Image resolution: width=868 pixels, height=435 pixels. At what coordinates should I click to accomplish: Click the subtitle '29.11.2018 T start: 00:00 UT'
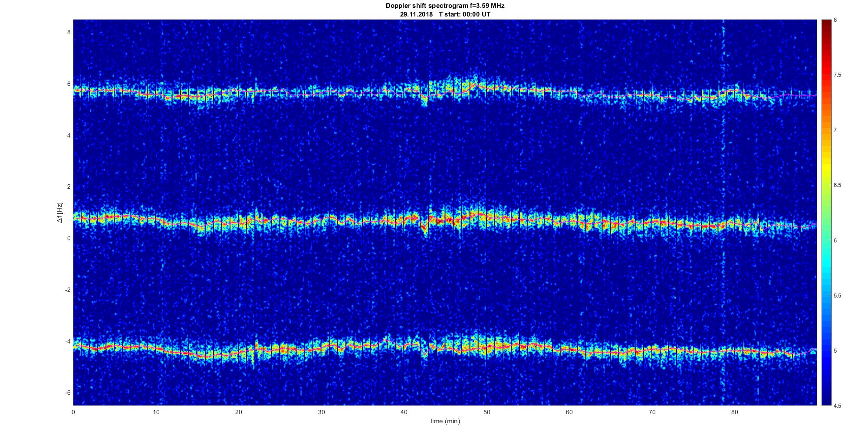pyautogui.click(x=445, y=14)
